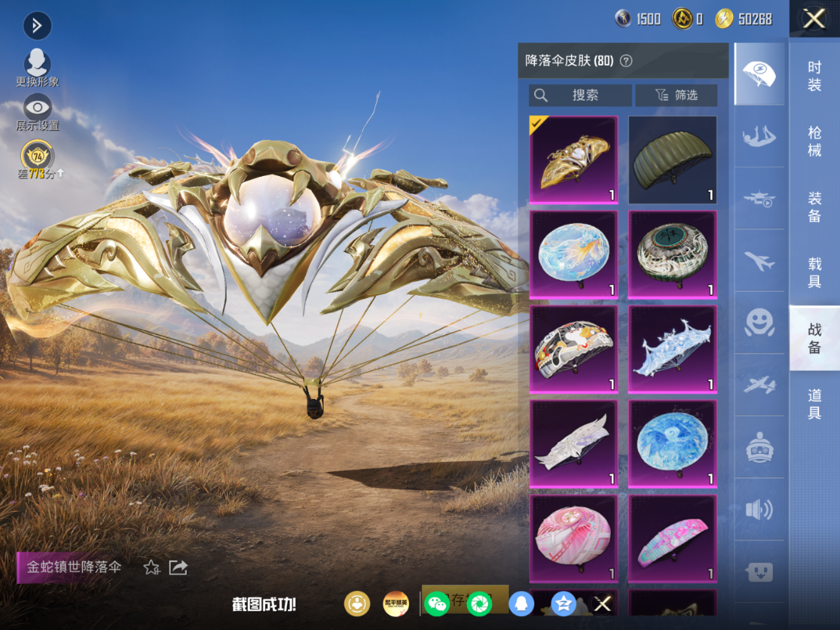Select the 战备 tab

[x=815, y=338]
